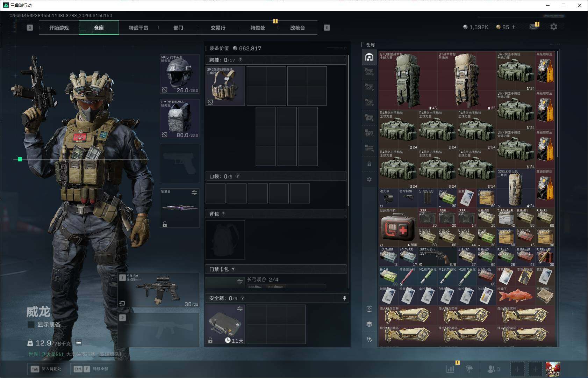Open the player avatar in bottom bar

(x=553, y=369)
